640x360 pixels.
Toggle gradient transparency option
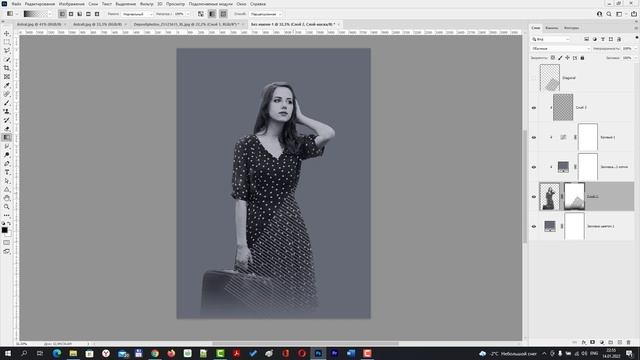click(223, 14)
